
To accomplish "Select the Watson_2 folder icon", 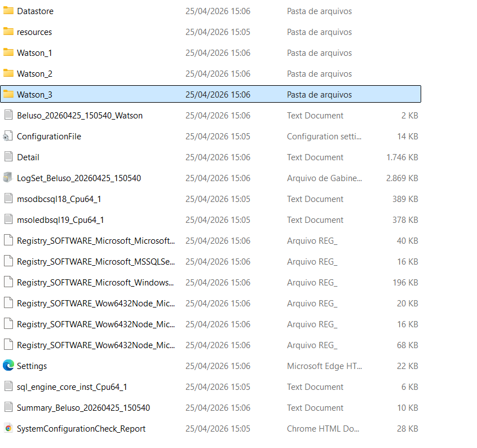I will [8, 73].
